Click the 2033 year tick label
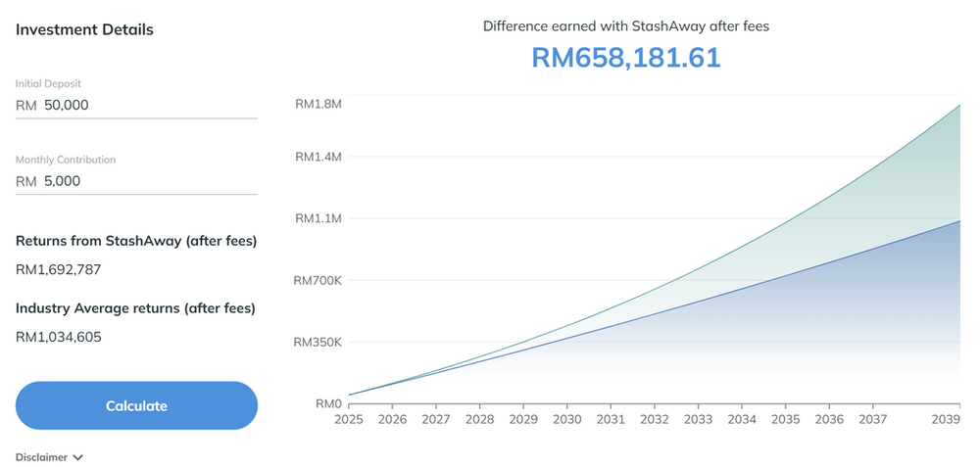This screenshot has height=467, width=980. (698, 419)
